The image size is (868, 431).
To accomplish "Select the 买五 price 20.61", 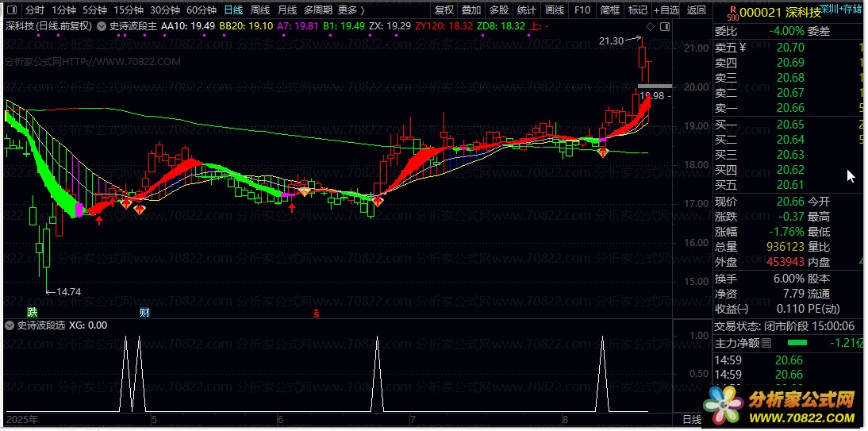I will tap(790, 184).
